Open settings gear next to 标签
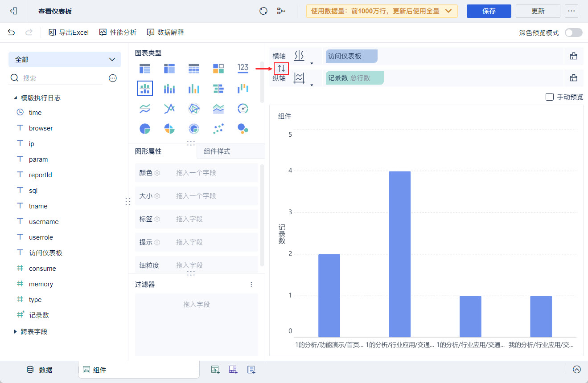Viewport: 588px width, 383px height. click(157, 219)
